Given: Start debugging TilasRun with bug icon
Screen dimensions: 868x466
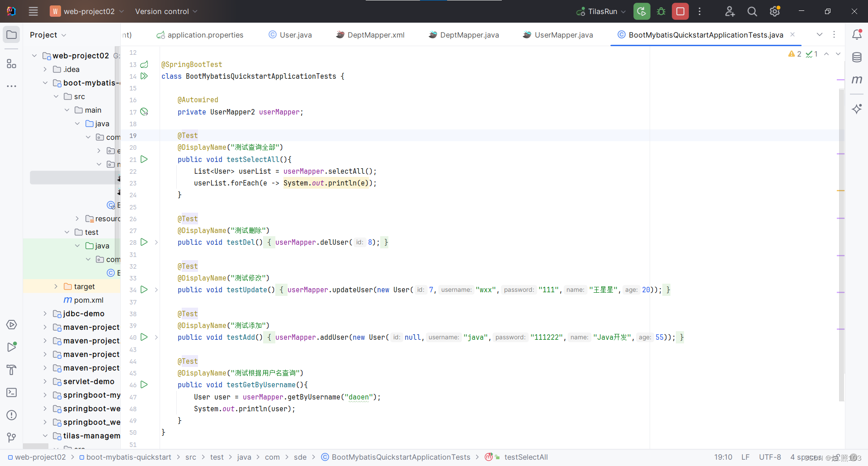Looking at the screenshot, I should click(661, 11).
